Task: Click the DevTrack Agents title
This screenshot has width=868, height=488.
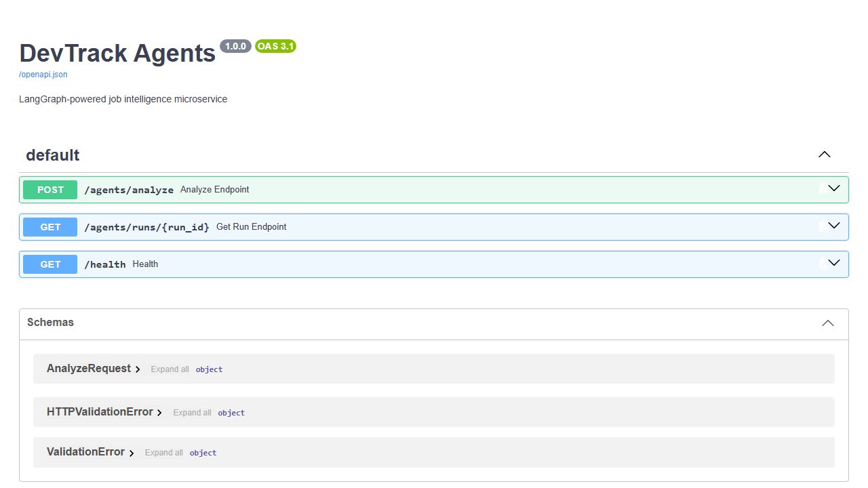Action: click(x=117, y=53)
